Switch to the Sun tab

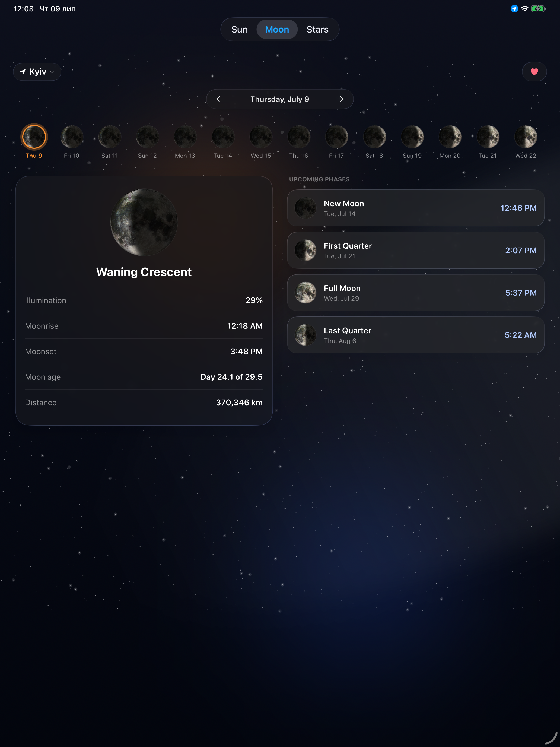click(239, 29)
